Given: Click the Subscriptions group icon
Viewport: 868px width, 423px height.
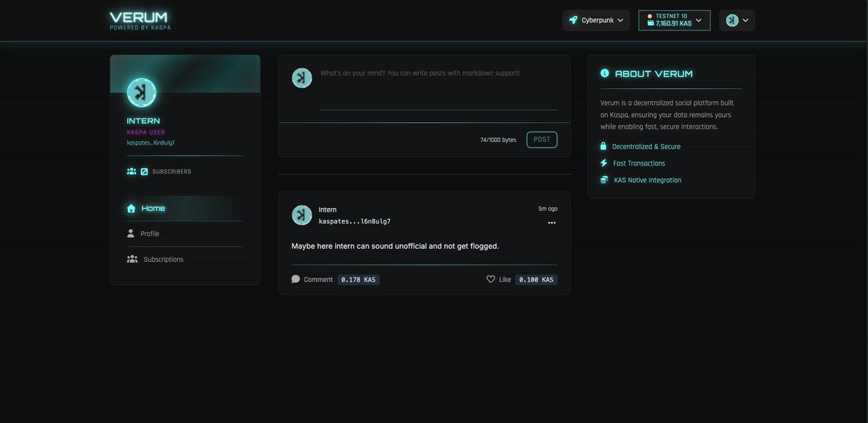Looking at the screenshot, I should click(132, 259).
